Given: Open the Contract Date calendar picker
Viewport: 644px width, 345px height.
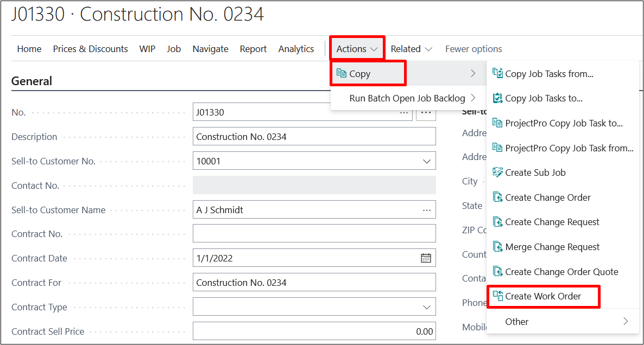Looking at the screenshot, I should (426, 258).
